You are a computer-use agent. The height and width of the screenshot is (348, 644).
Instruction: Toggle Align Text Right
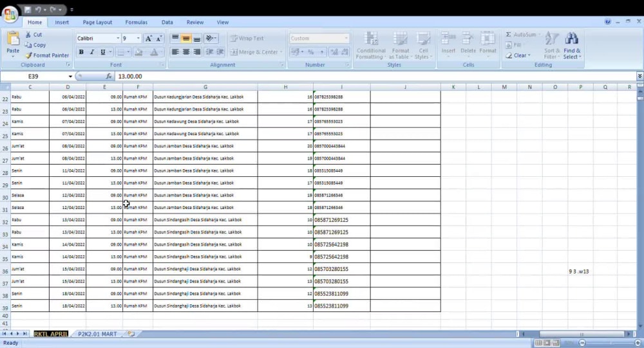point(196,51)
